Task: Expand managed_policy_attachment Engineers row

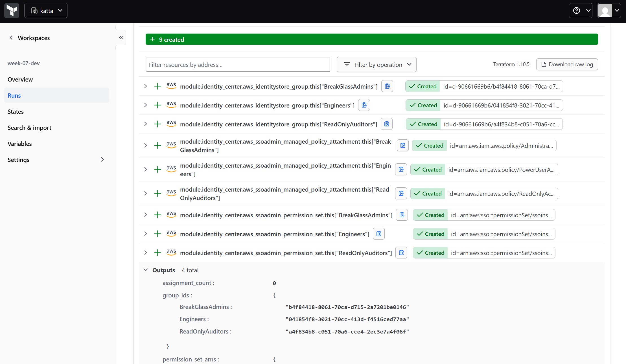Action: pyautogui.click(x=146, y=169)
